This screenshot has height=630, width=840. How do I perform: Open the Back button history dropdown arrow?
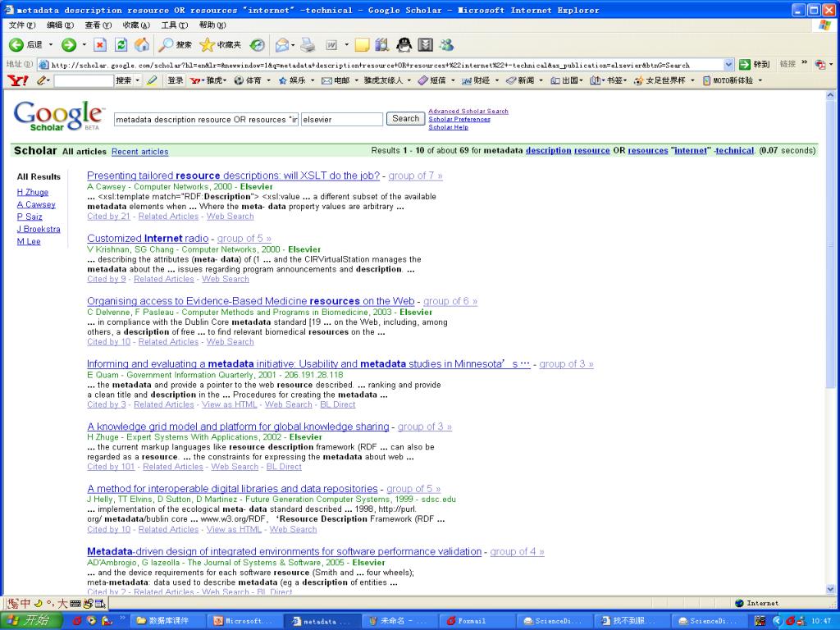pyautogui.click(x=50, y=45)
